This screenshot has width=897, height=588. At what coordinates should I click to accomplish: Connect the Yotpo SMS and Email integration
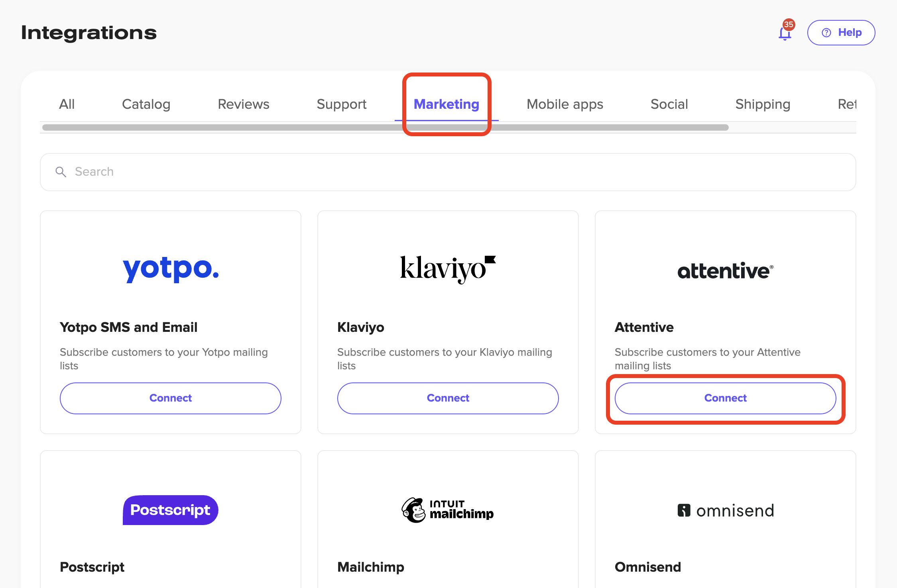171,398
